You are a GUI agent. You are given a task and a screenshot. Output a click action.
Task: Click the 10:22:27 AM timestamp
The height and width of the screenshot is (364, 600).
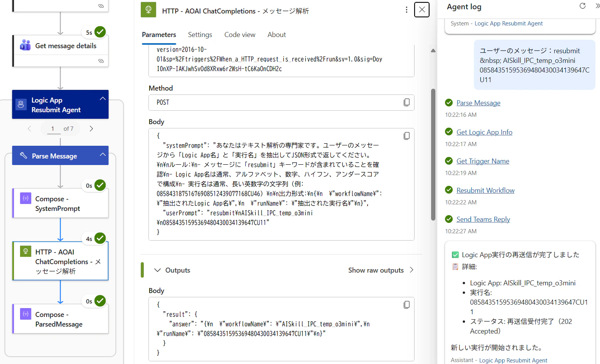point(461,231)
